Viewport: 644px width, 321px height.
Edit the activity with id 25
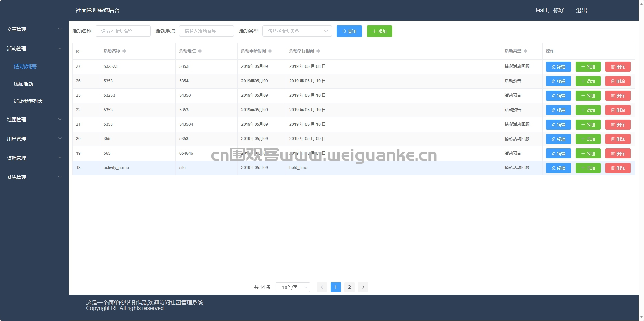pyautogui.click(x=558, y=96)
